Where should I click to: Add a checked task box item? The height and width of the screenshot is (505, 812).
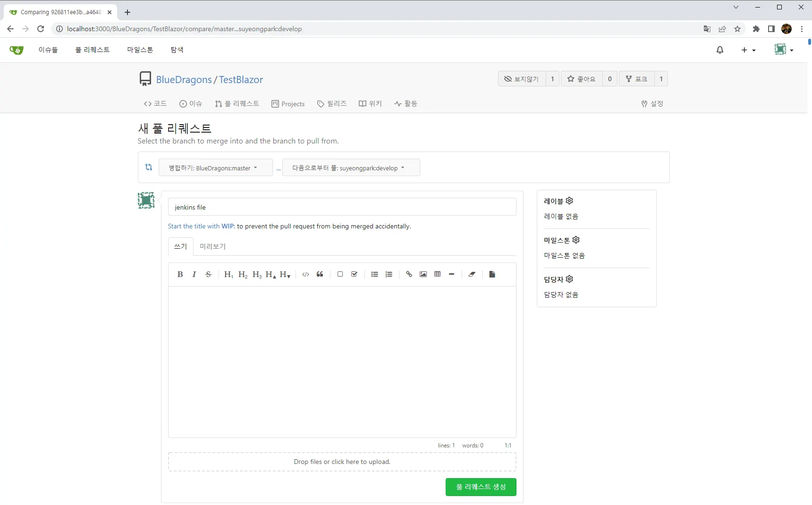[354, 274]
